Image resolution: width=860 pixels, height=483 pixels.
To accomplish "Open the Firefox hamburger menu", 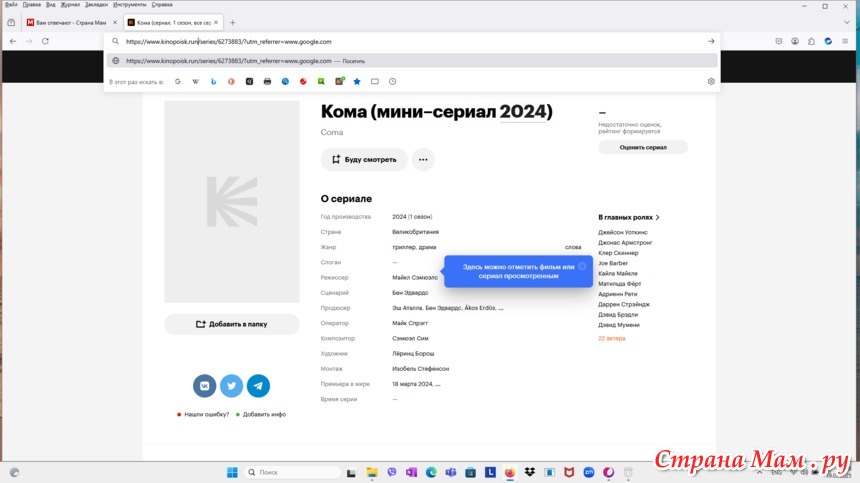I will pos(845,41).
